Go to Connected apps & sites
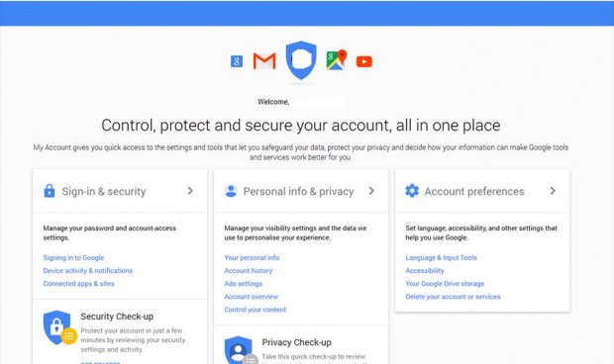 (x=78, y=284)
